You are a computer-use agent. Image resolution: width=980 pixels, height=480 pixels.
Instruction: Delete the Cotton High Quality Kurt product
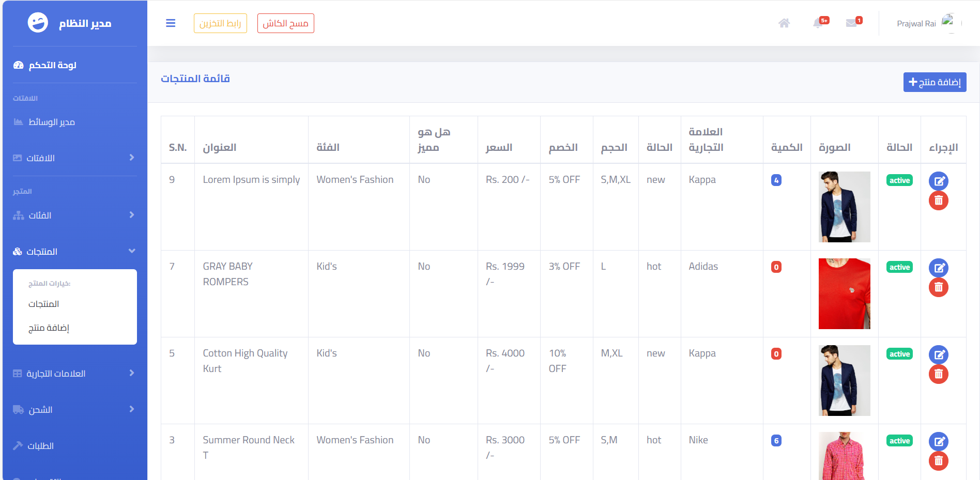pos(939,374)
